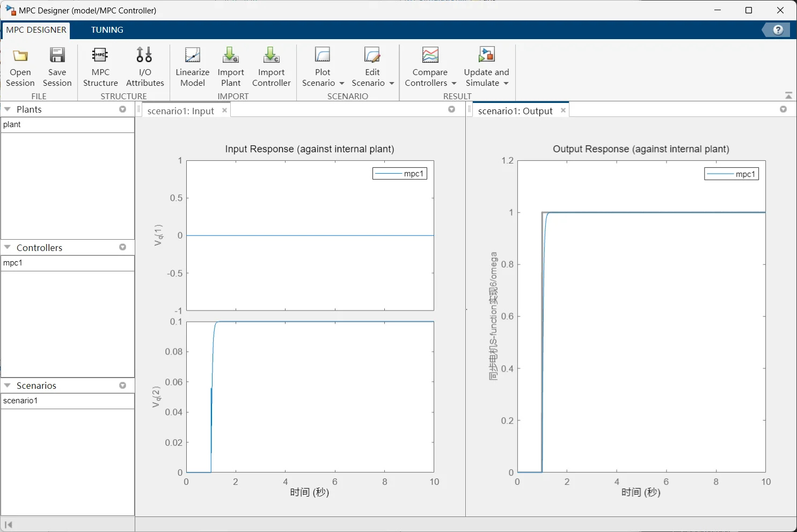This screenshot has width=797, height=532.
Task: Click Update and Simulate button
Action: coord(486,56)
